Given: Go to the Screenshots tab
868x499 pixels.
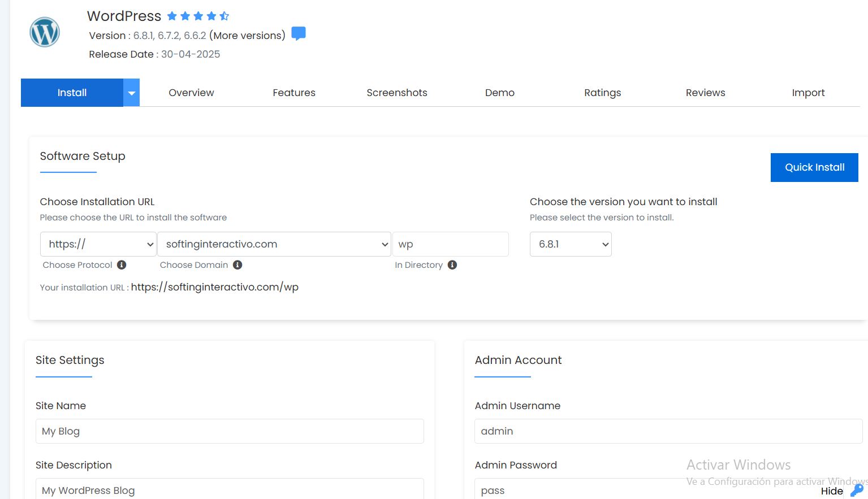Looking at the screenshot, I should point(397,93).
